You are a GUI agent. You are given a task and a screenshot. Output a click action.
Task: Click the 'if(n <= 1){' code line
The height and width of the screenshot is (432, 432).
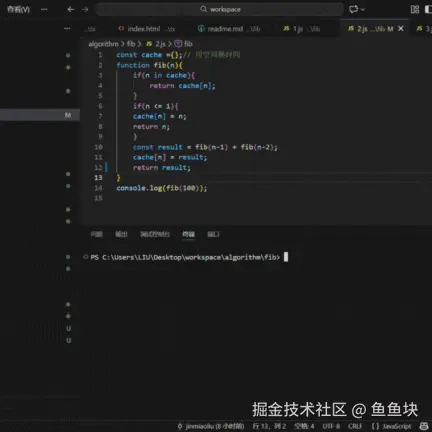click(x=156, y=106)
